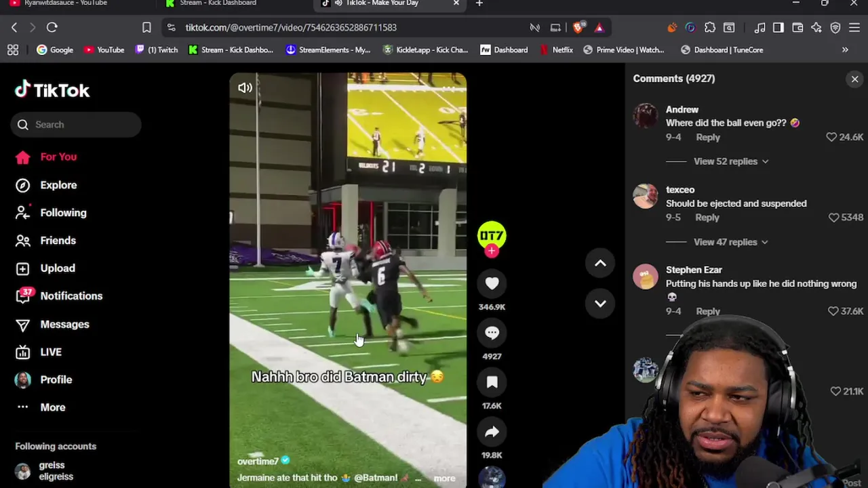Open the Explore page
868x488 pixels.
pyautogui.click(x=46, y=185)
